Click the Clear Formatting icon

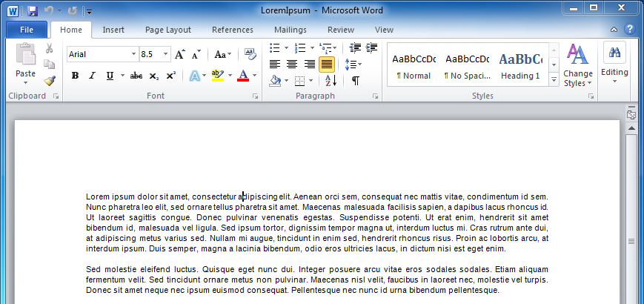[250, 54]
